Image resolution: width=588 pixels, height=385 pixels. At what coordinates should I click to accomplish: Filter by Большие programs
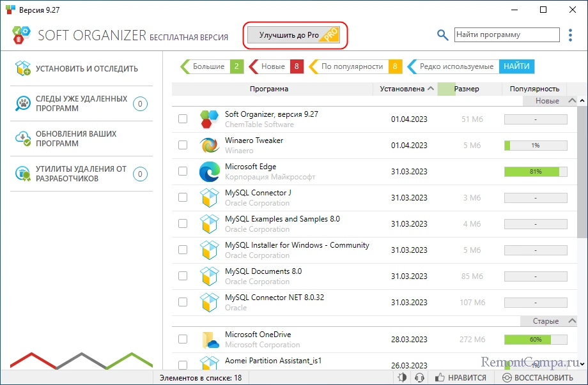212,66
